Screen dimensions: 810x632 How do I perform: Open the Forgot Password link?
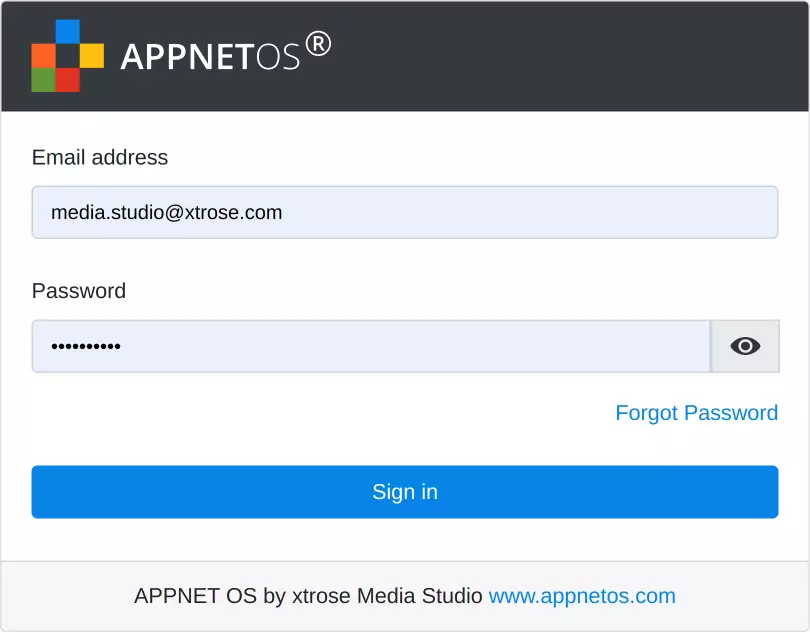(x=696, y=413)
